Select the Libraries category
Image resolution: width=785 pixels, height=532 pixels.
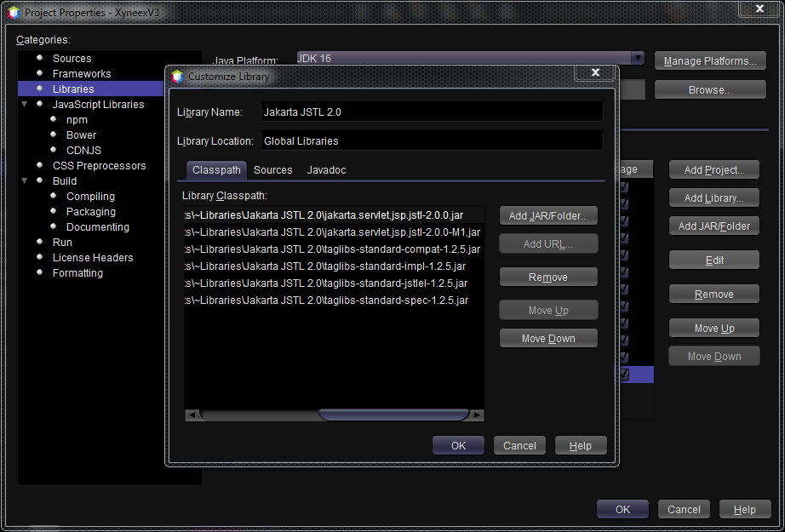(x=73, y=89)
